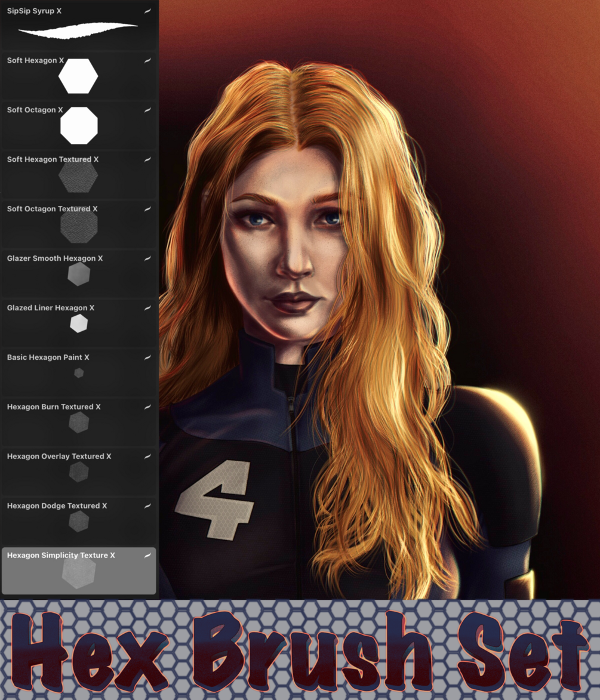Click stroke icon on Glazer Smooth Hexagon X

tap(147, 258)
